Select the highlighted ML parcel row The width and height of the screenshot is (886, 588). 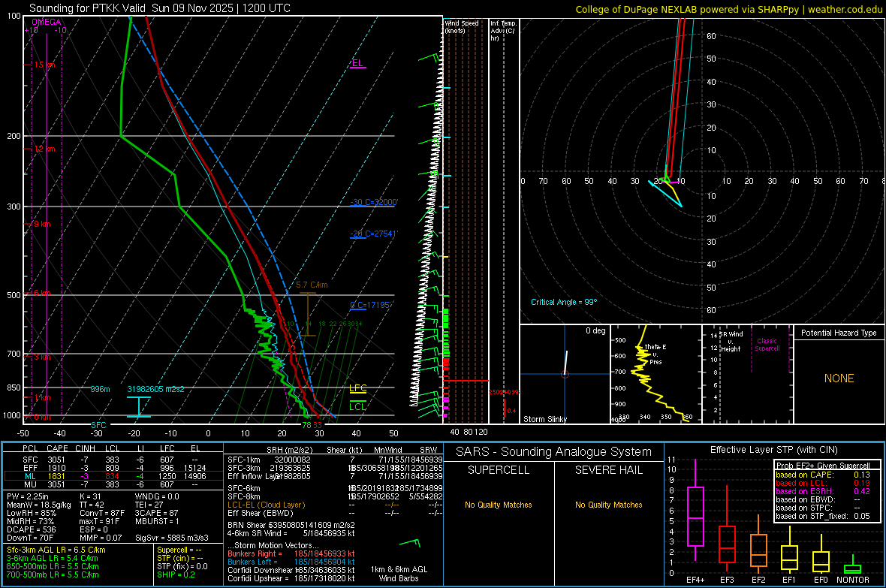tap(113, 476)
